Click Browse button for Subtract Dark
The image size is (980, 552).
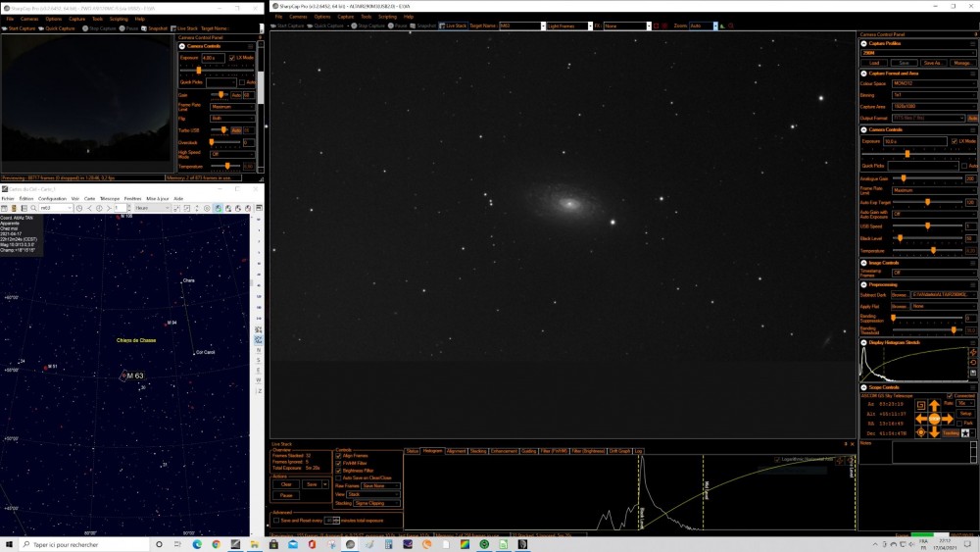tap(899, 294)
